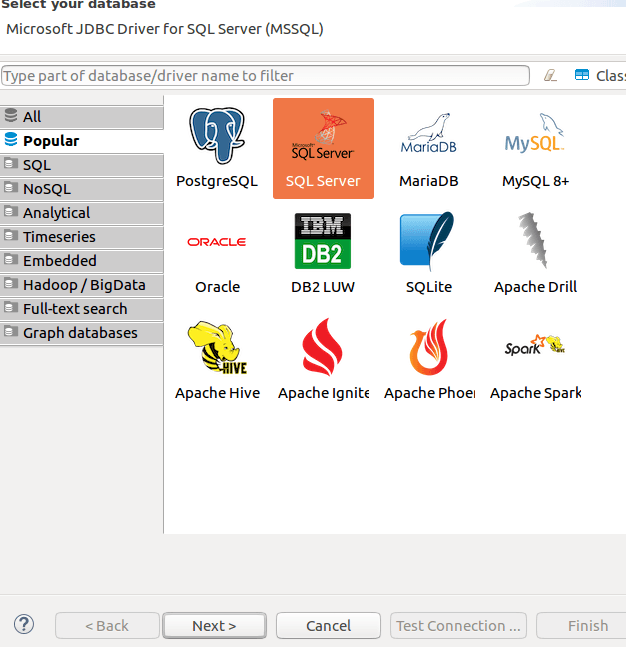Select the Apache Drill icon
Image resolution: width=626 pixels, height=647 pixels.
[535, 242]
